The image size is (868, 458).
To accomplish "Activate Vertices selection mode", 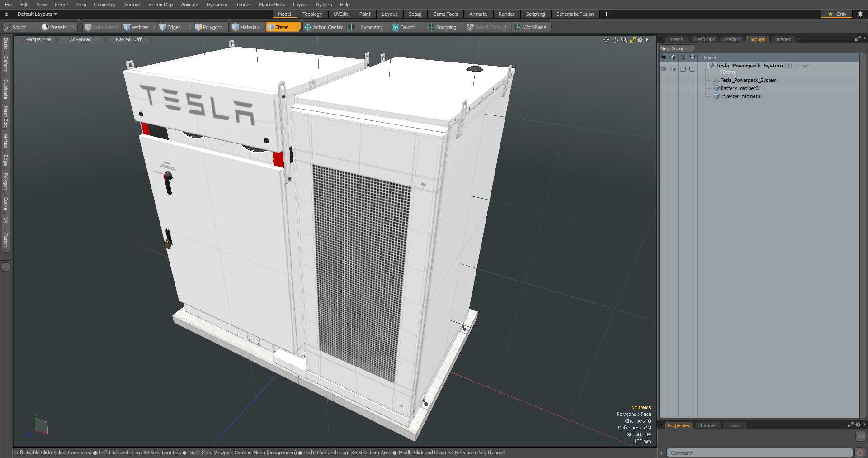I will pos(140,27).
